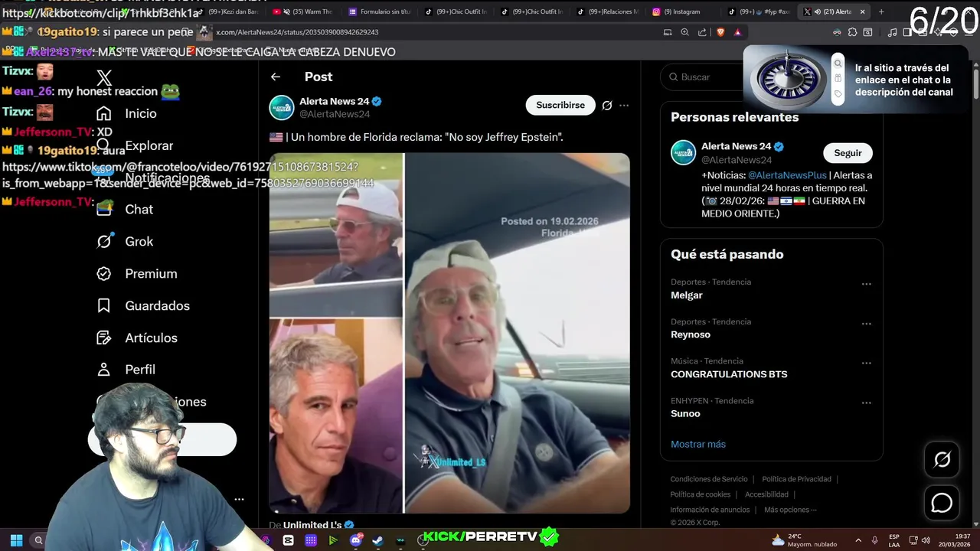980x551 pixels.
Task: Open the post's three-dot more menu
Action: (624, 106)
